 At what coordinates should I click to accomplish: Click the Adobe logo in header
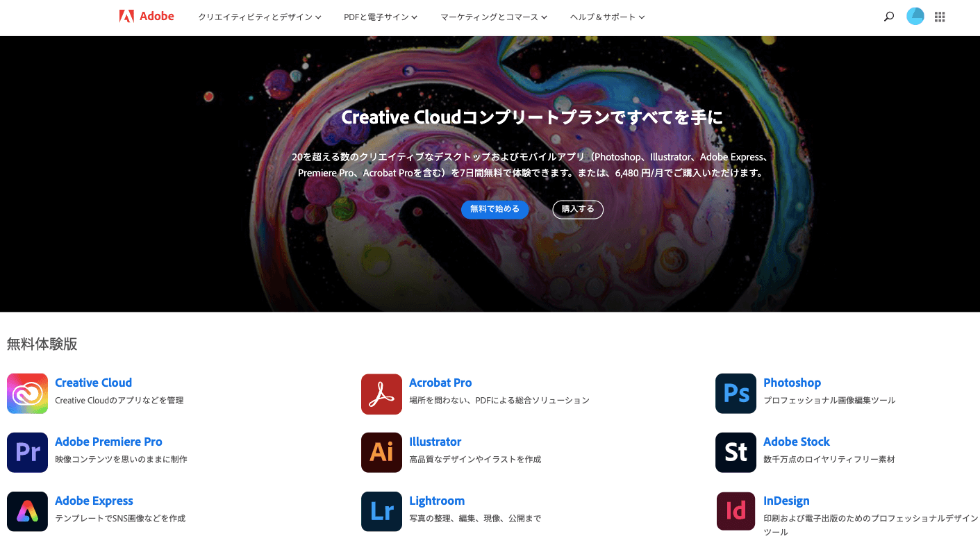pyautogui.click(x=147, y=16)
